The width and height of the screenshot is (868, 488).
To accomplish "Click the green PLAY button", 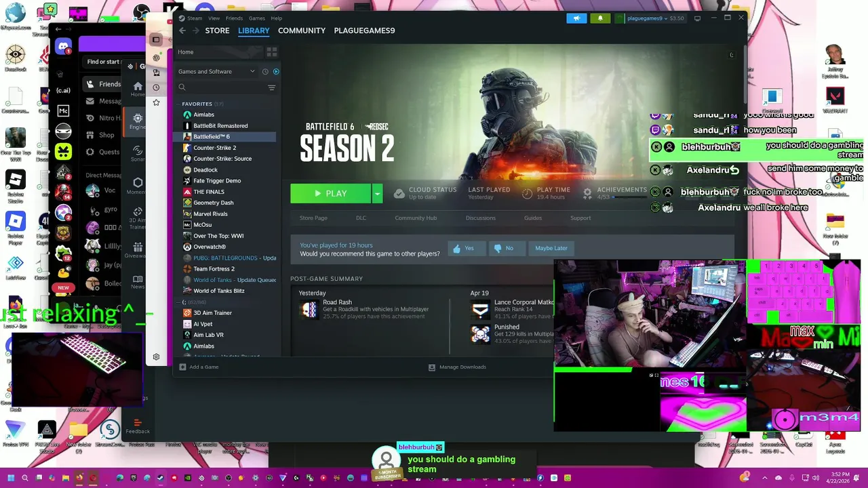I will tap(331, 193).
